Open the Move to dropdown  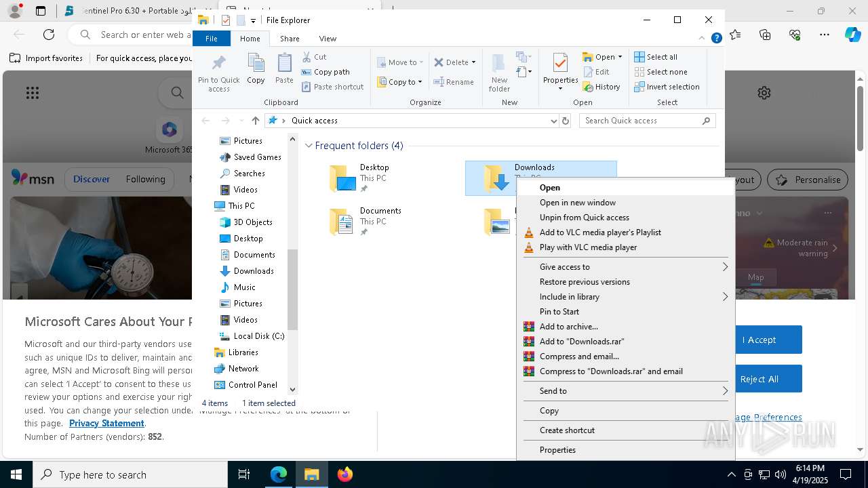coord(400,62)
